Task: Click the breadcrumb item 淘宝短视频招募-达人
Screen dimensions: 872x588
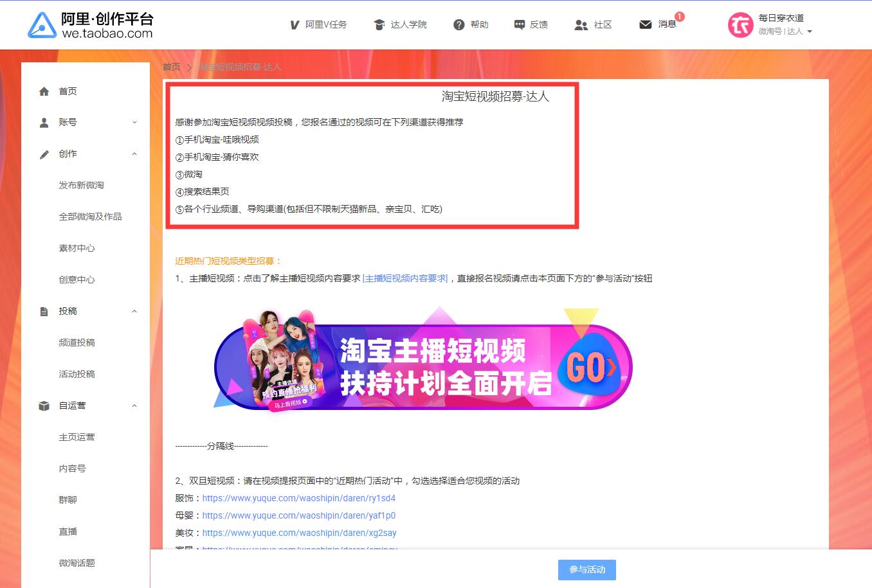Action: pos(239,67)
